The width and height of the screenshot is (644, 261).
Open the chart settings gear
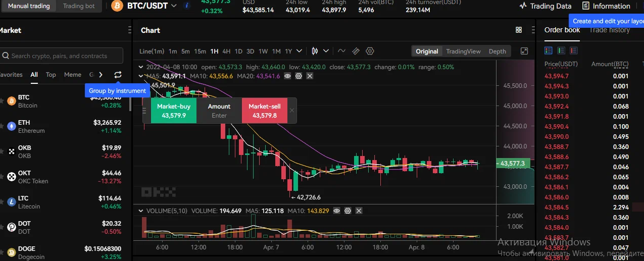370,51
